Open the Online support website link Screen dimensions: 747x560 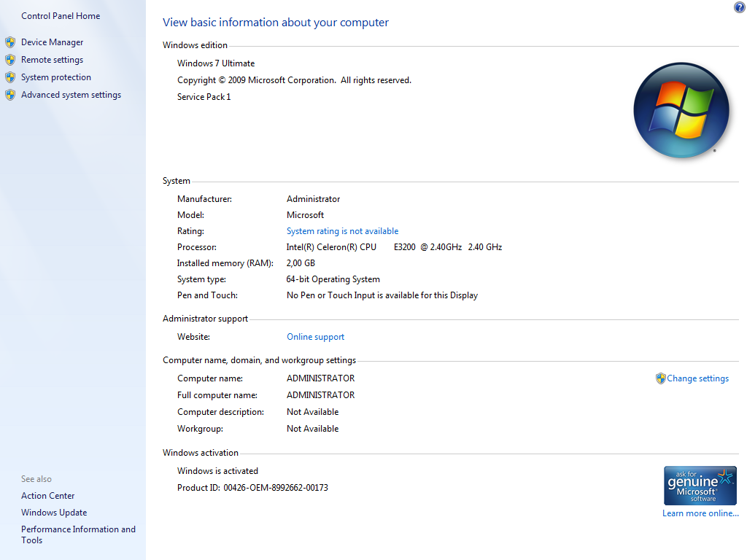tap(315, 337)
